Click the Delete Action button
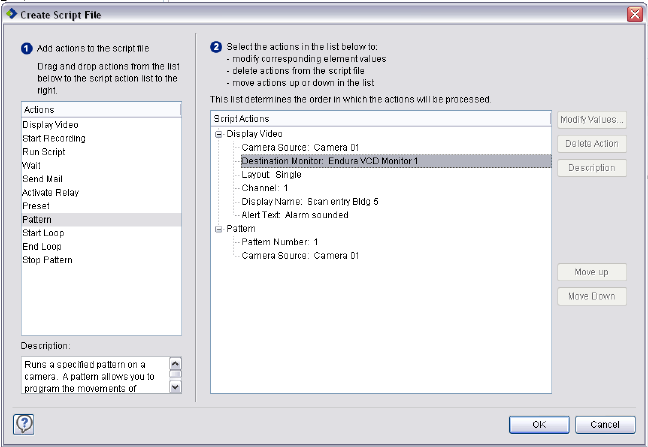The height and width of the screenshot is (447, 648). (591, 144)
